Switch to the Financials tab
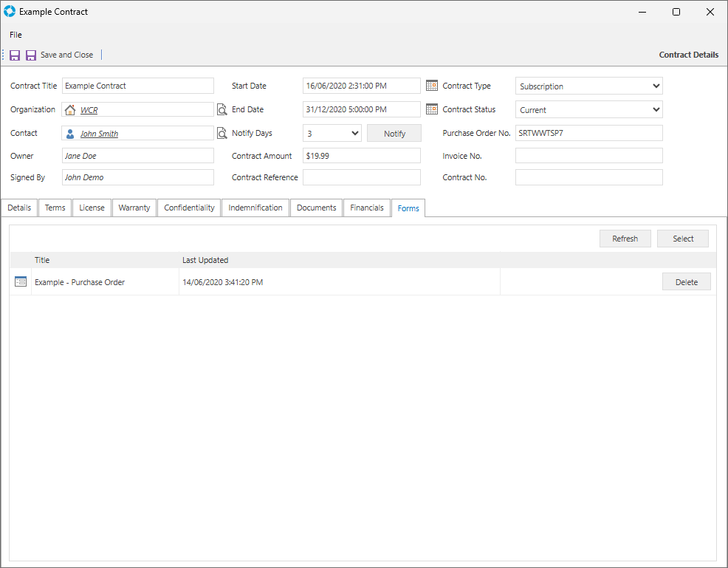Viewport: 728px width, 568px height. pos(367,208)
